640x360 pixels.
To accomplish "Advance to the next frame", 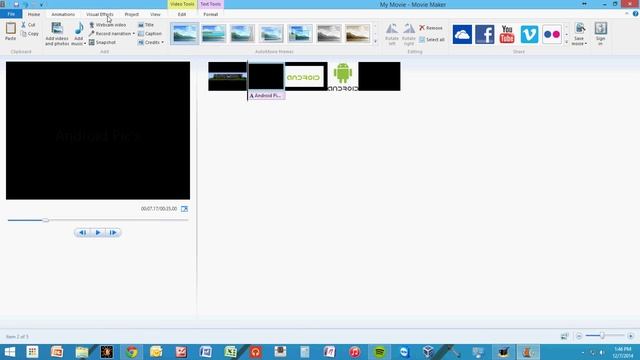I will [x=113, y=233].
